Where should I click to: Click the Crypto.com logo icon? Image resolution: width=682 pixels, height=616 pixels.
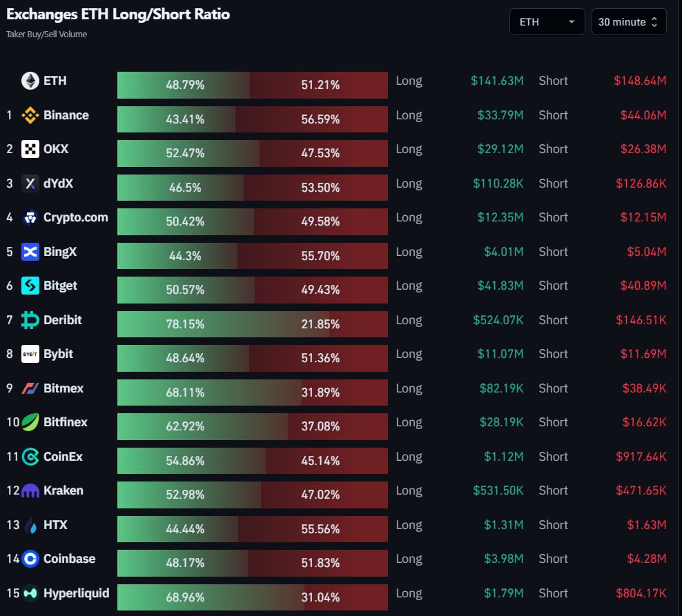click(x=30, y=217)
